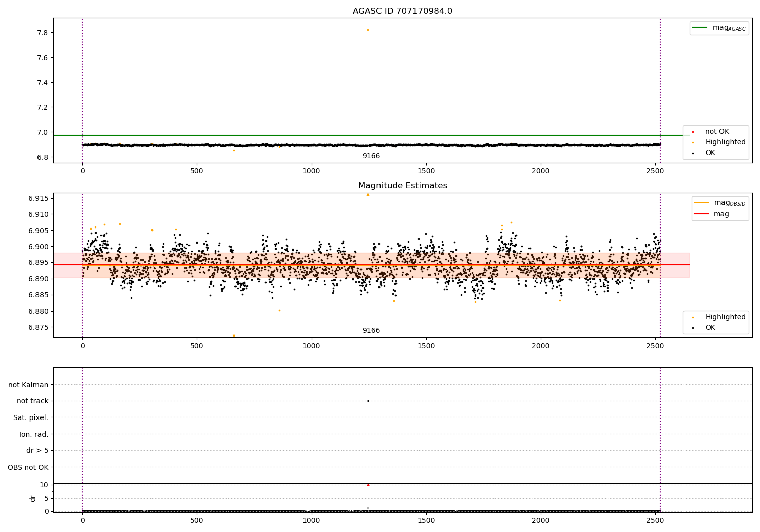Click the black dot on the 'not track' row

point(368,401)
